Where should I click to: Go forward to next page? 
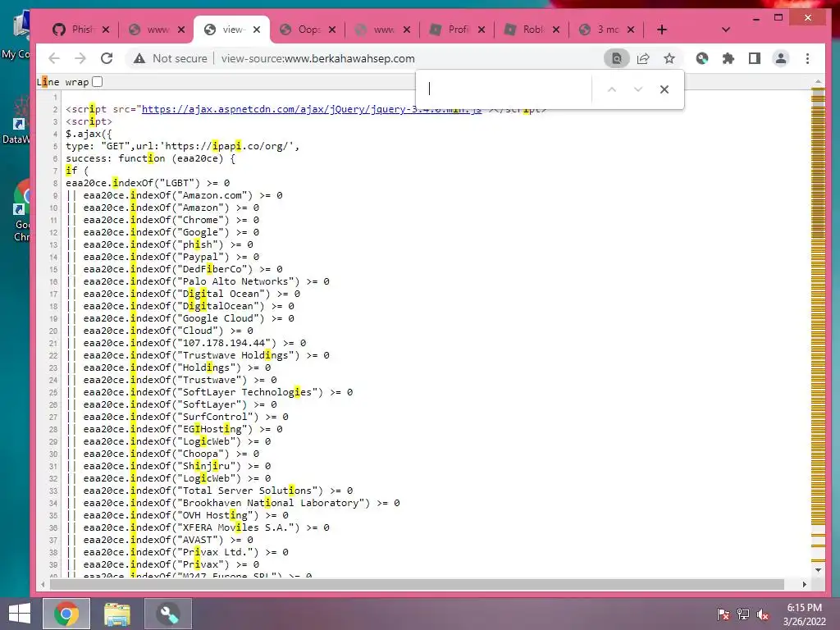click(80, 58)
